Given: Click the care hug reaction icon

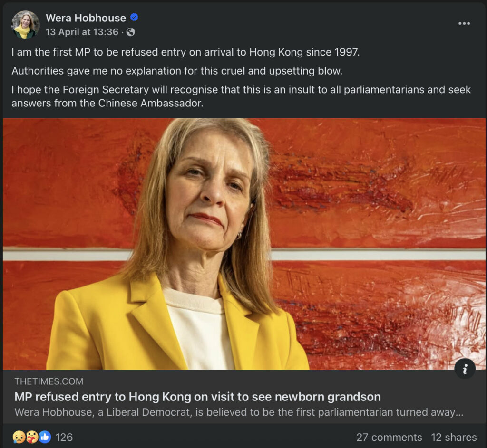Looking at the screenshot, I should coord(32,437).
